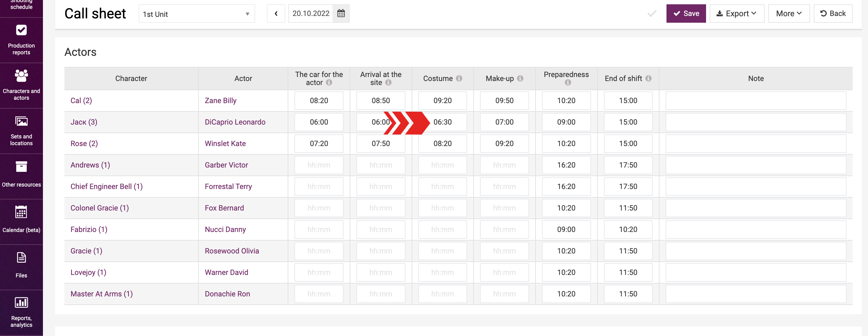
Task: Open Other resources section
Action: coord(21,176)
